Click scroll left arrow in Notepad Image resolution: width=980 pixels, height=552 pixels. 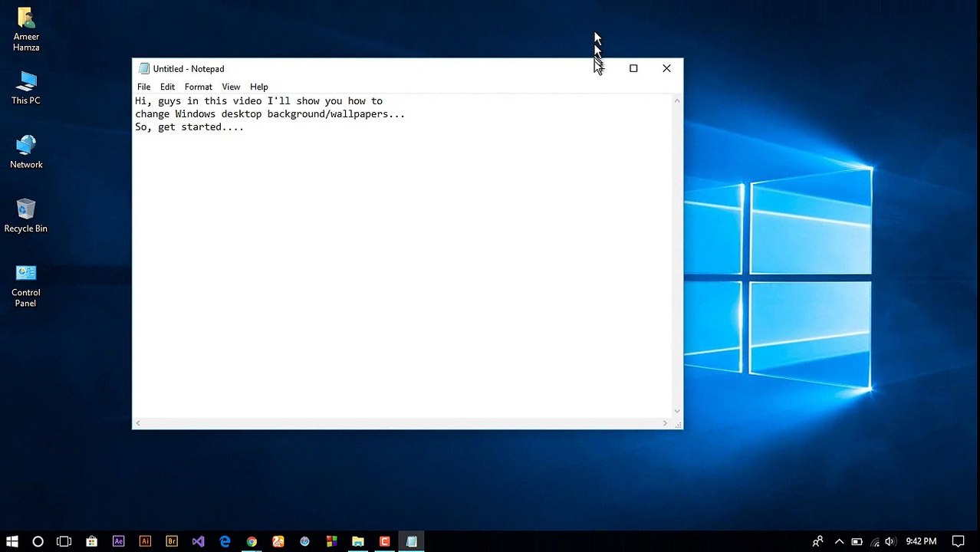[138, 423]
